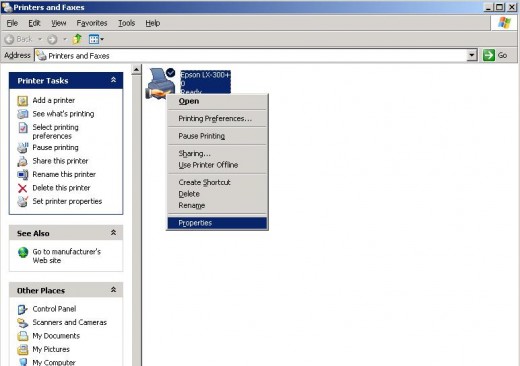Image resolution: width=520 pixels, height=366 pixels.
Task: Open the Edit menu
Action: pyautogui.click(x=34, y=23)
